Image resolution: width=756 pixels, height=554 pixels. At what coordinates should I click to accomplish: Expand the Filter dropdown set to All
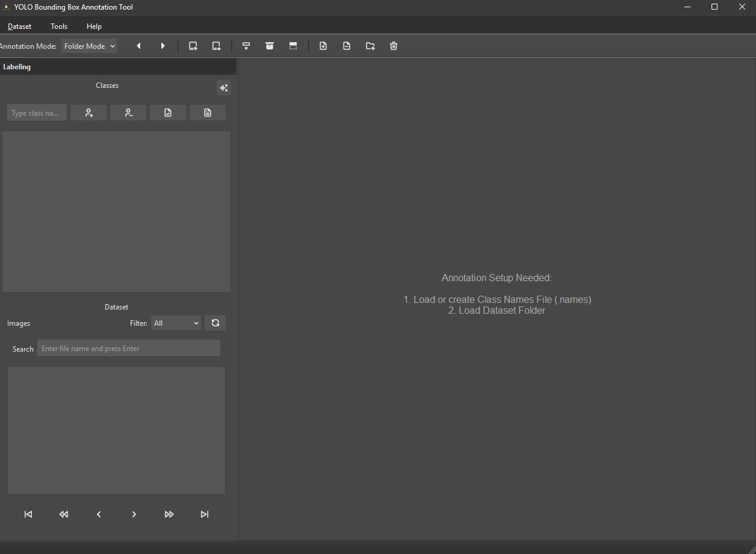(x=176, y=323)
